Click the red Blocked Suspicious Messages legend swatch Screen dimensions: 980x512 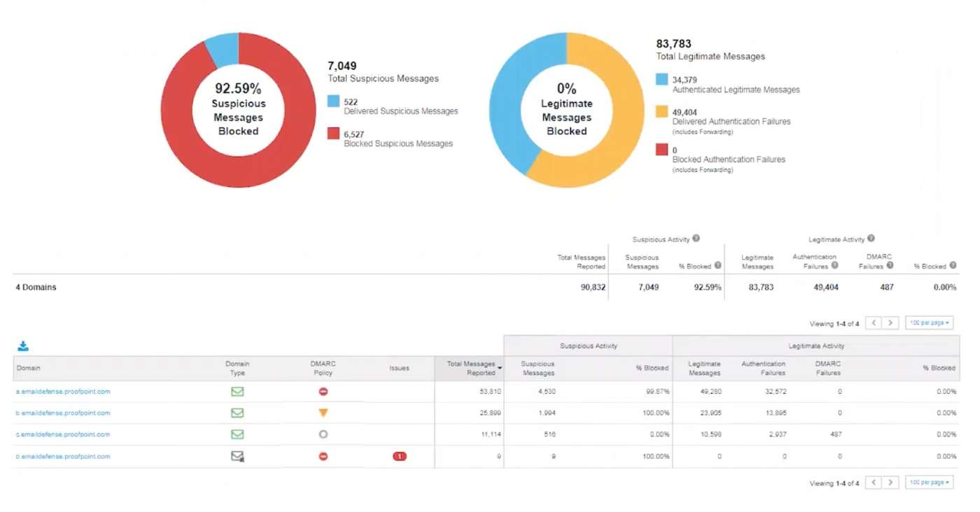(x=334, y=134)
